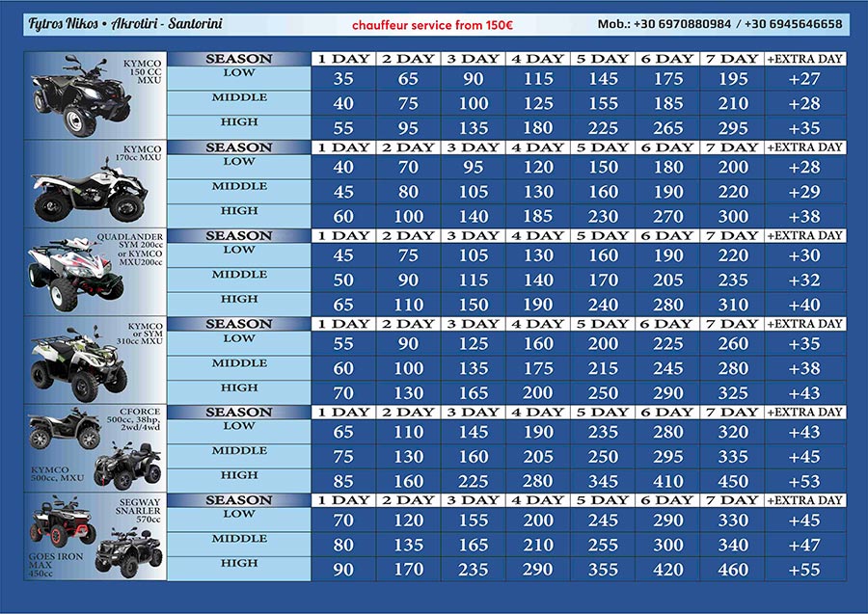Click the mobile number +30 6970880984

[x=686, y=24]
